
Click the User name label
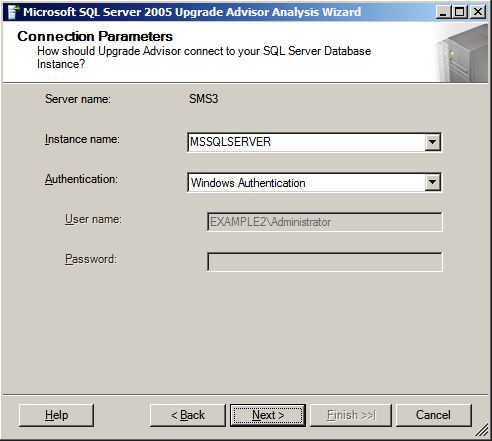click(93, 219)
